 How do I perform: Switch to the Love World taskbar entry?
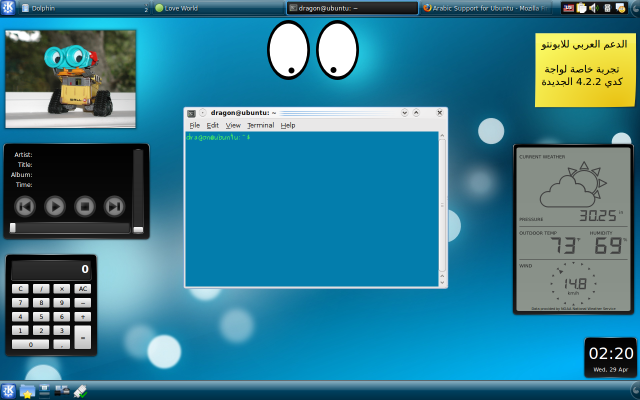218,8
